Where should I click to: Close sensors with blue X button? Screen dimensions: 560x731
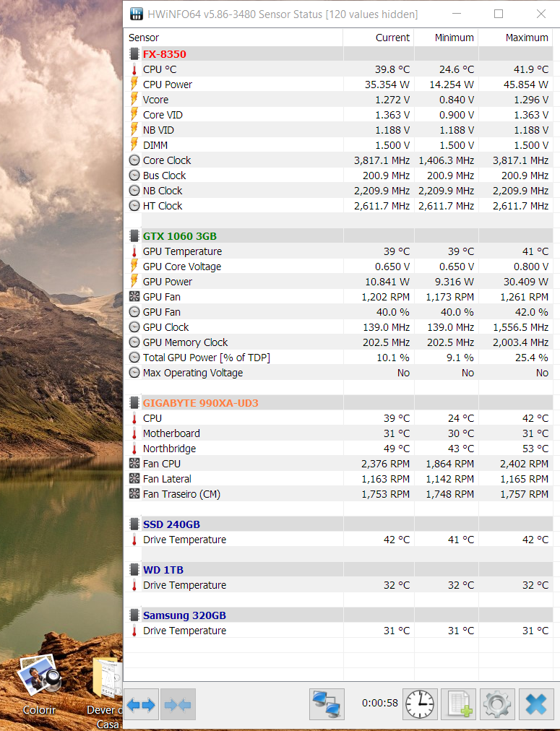point(535,704)
